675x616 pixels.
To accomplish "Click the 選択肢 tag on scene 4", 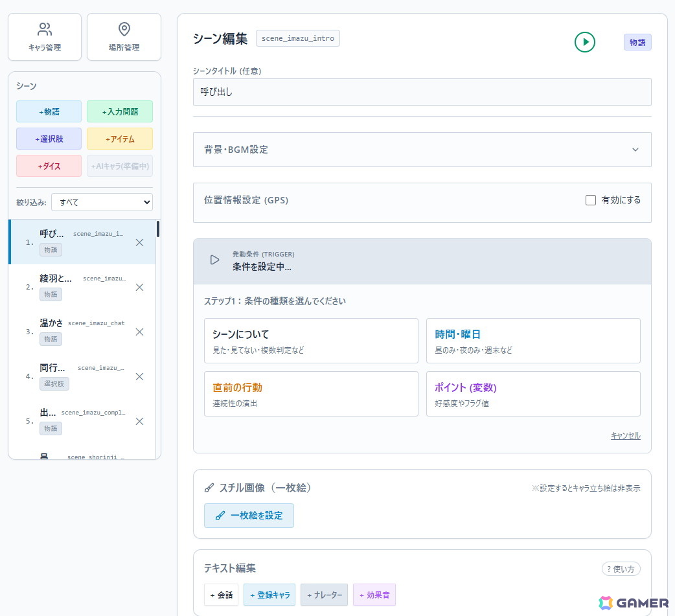I will pos(54,384).
